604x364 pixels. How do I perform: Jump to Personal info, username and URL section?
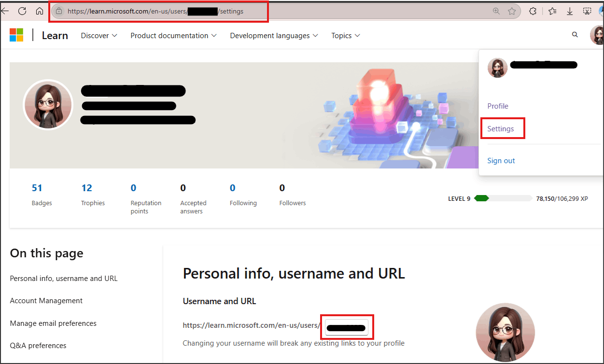tap(64, 279)
